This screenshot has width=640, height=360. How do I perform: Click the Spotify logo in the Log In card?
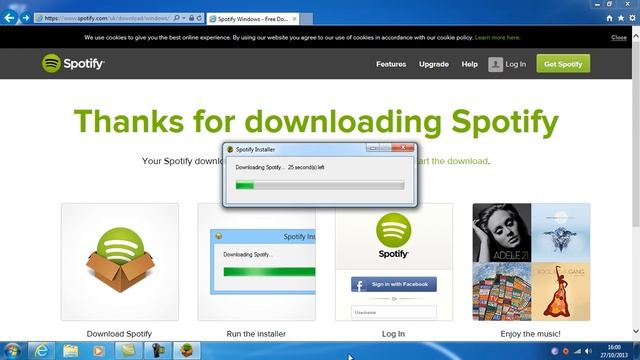click(393, 236)
